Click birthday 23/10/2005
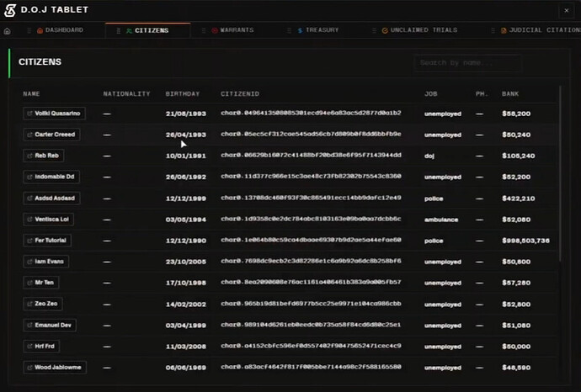The height and width of the screenshot is (392, 581). [x=185, y=262]
